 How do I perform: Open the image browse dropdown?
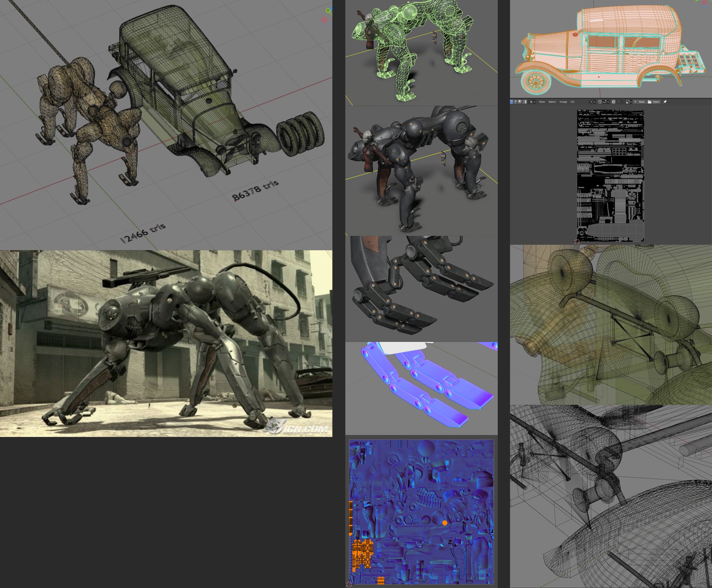[629, 102]
